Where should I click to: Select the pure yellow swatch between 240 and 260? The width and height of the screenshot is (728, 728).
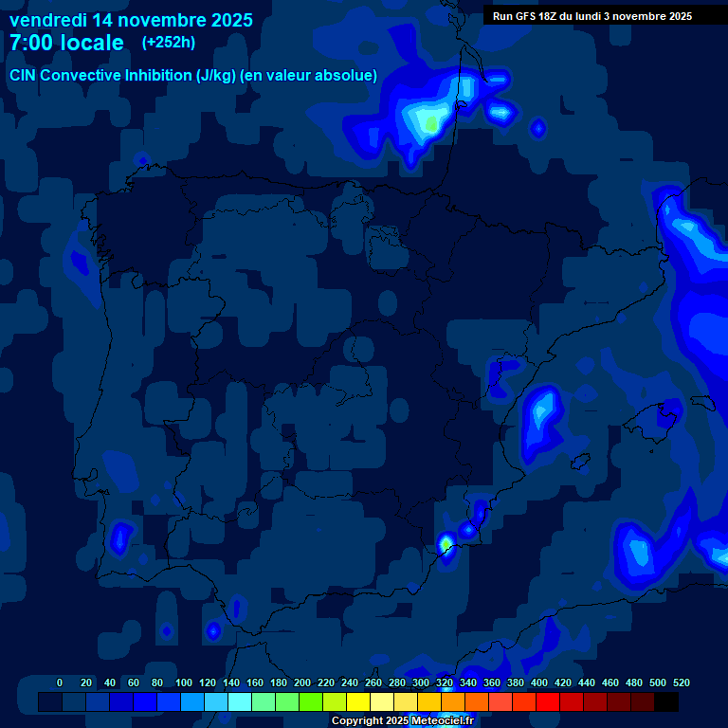(x=358, y=701)
